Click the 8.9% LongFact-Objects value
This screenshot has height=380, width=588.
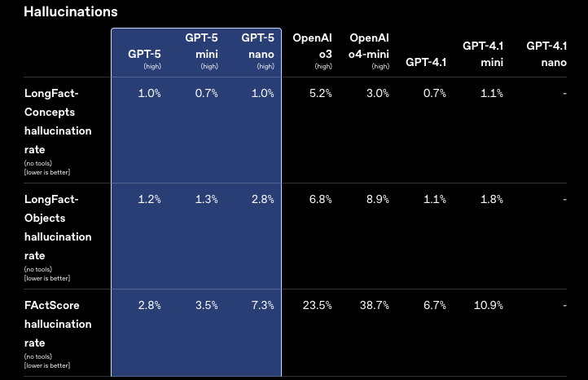(378, 199)
